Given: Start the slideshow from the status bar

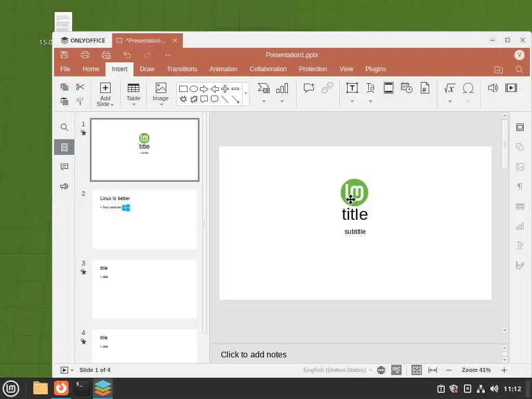Looking at the screenshot, I should tap(64, 370).
